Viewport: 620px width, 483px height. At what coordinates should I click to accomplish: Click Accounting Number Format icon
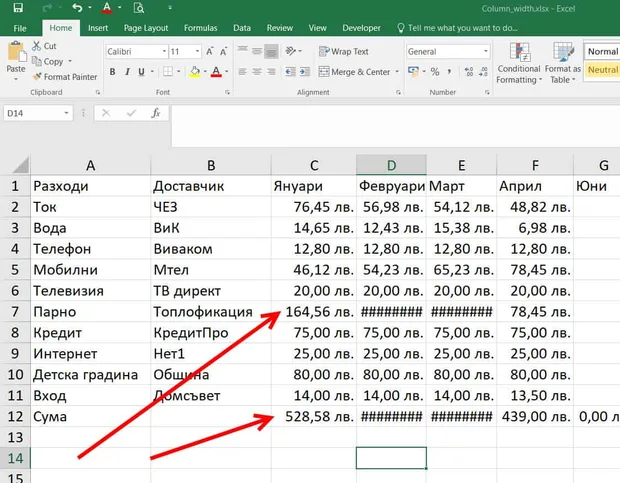click(413, 72)
